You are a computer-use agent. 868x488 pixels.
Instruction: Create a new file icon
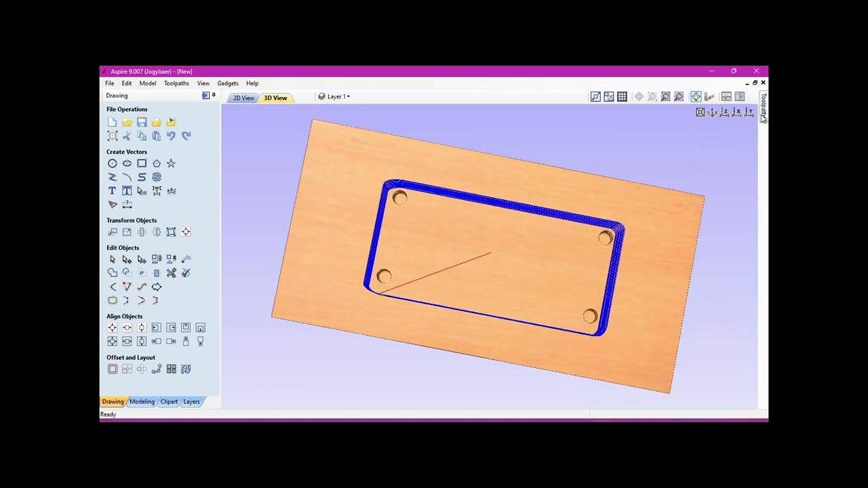pos(112,122)
